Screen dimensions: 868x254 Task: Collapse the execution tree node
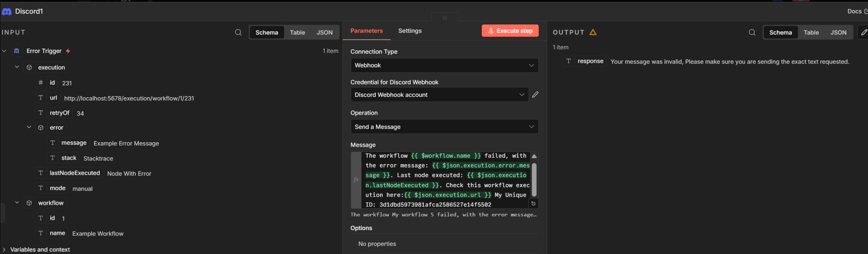pos(17,67)
